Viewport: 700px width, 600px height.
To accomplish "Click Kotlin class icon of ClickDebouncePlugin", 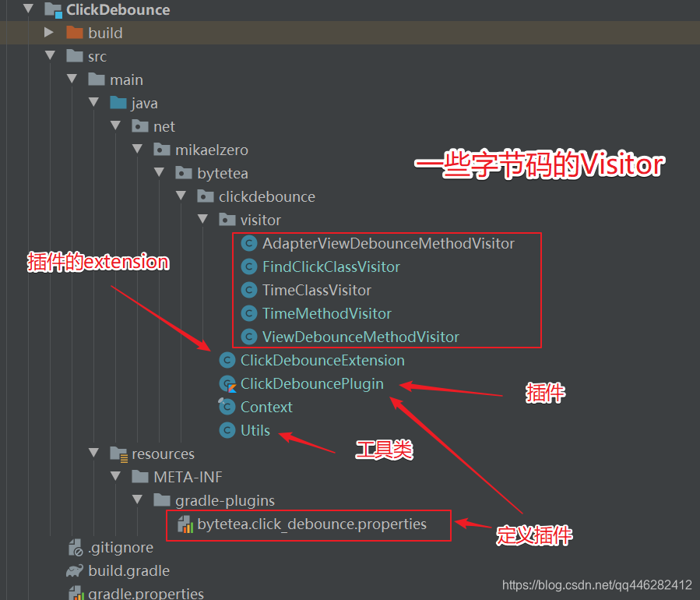I will pyautogui.click(x=227, y=384).
